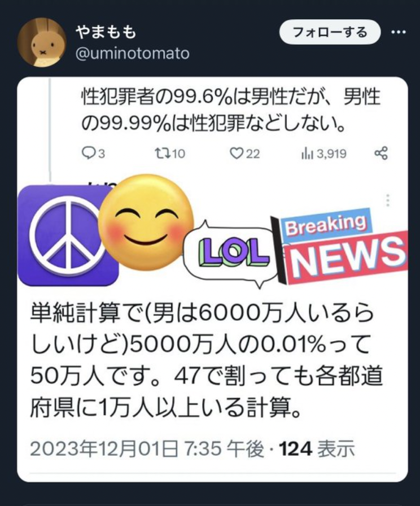420x506 pixels.
Task: Click the retweet icon showing 10
Action: 170,154
